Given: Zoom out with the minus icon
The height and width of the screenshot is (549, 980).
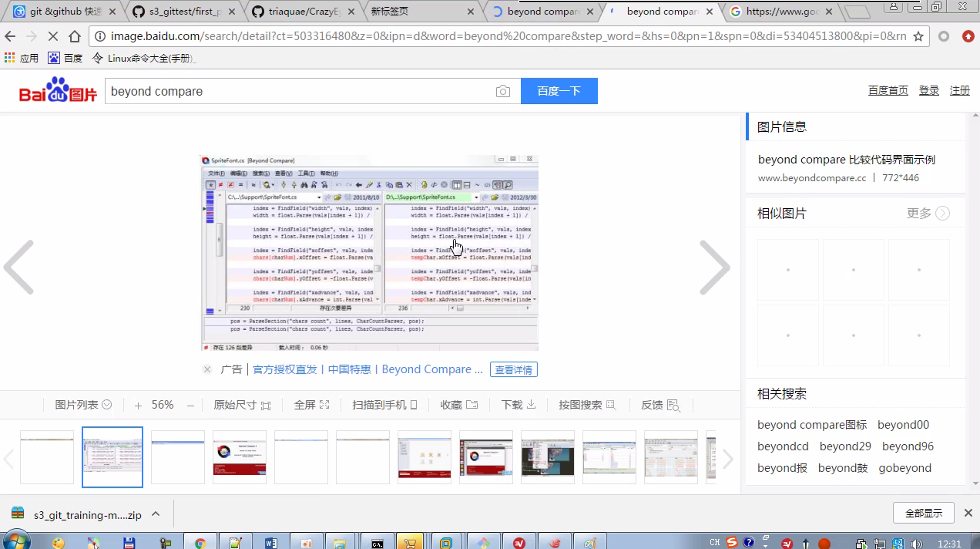Looking at the screenshot, I should 190,405.
